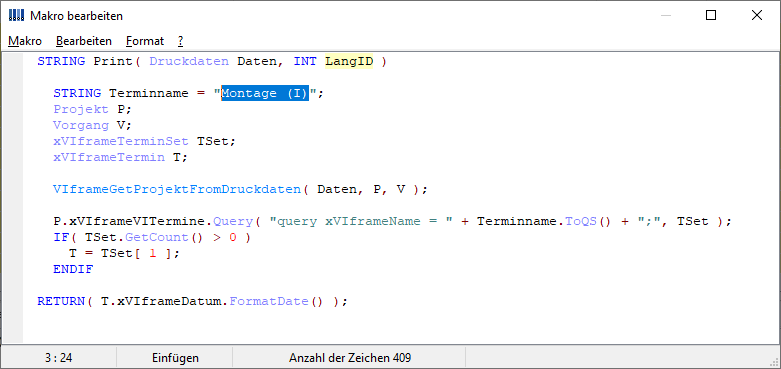Click the cursor position 3 : 24 status
The height and width of the screenshot is (369, 781).
[x=58, y=358]
